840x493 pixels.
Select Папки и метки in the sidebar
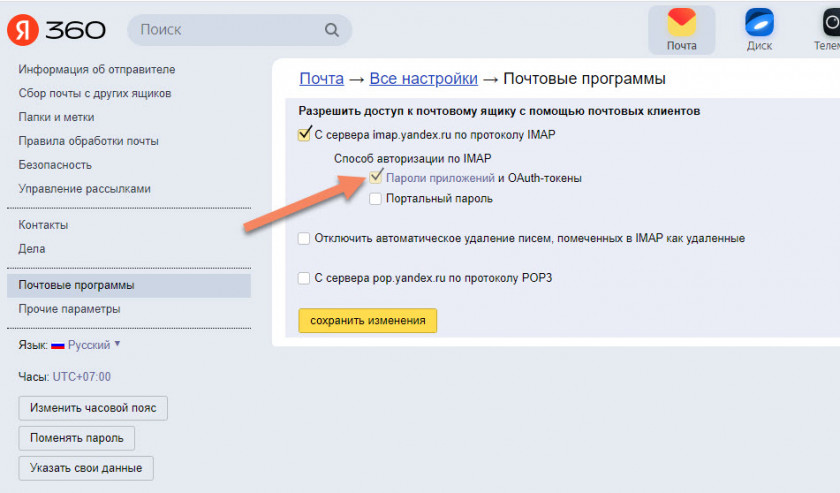tap(56, 117)
